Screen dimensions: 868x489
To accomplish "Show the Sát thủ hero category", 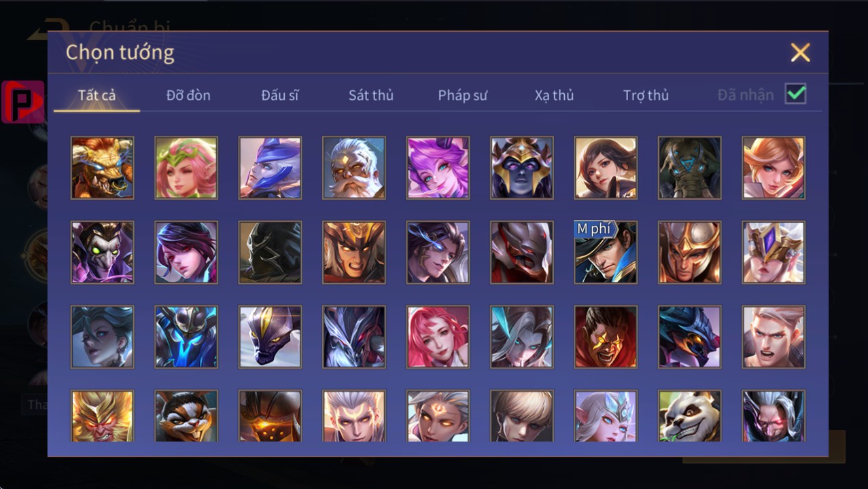I will click(371, 95).
